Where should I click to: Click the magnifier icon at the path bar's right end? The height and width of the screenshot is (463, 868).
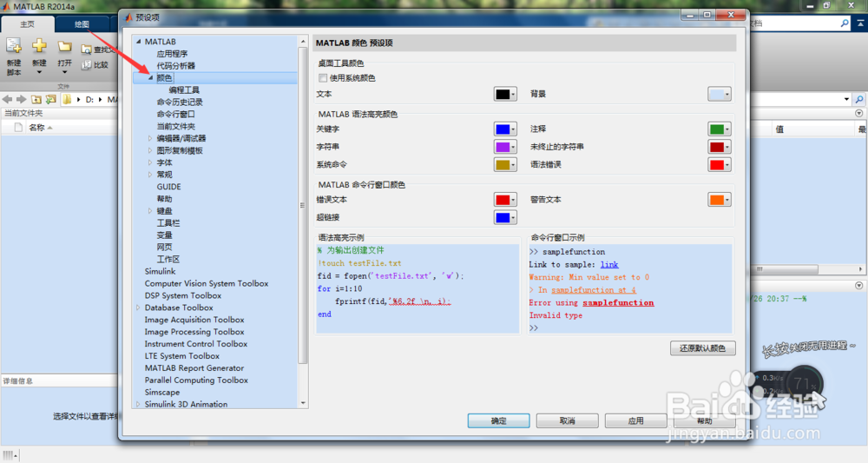pyautogui.click(x=859, y=100)
